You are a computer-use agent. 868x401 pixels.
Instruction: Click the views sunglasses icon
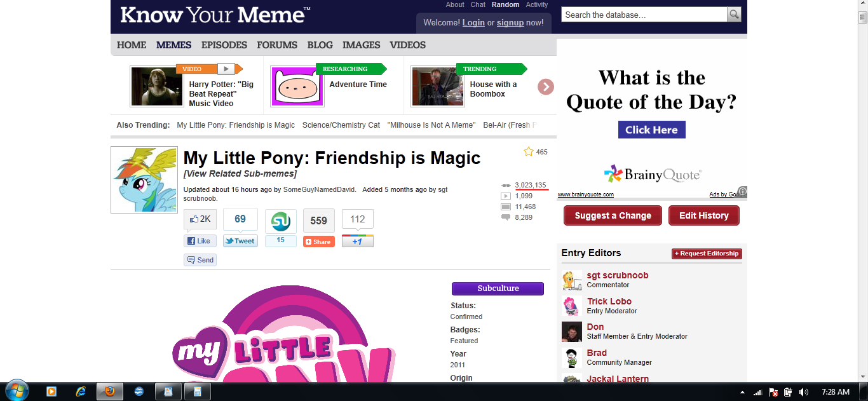(506, 185)
